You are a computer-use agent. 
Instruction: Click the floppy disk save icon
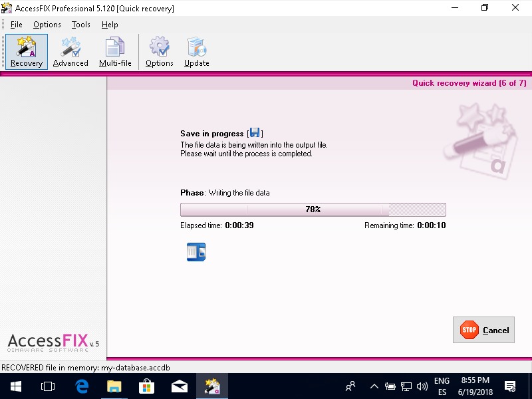(255, 133)
